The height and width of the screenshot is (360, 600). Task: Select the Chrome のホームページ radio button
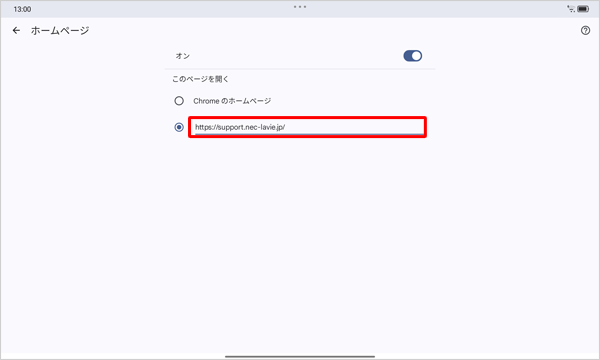click(179, 101)
